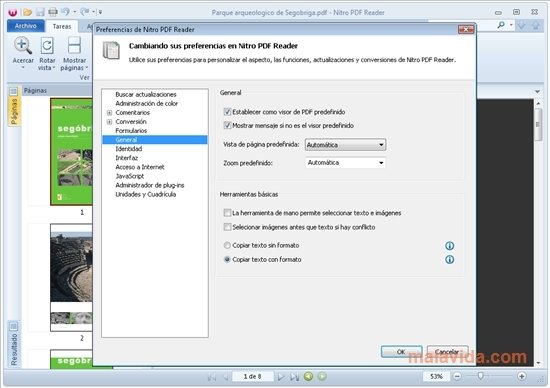Image resolution: width=550 pixels, height=388 pixels.
Task: Click the Resultado panel icon on the left sidebar
Action: click(x=13, y=326)
